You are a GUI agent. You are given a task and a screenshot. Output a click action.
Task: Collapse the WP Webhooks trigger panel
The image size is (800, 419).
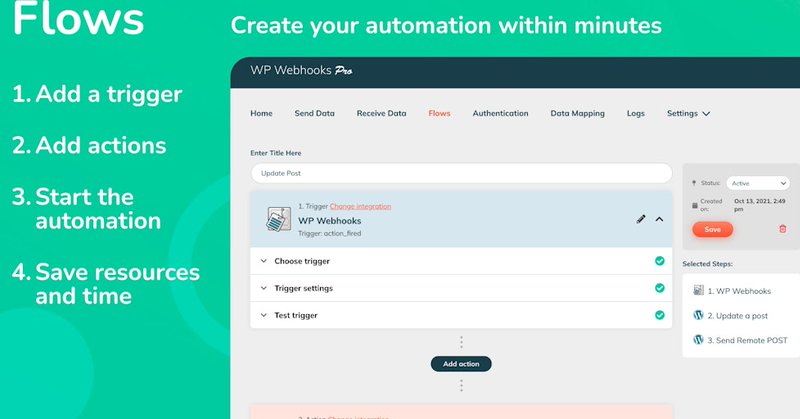coord(659,219)
